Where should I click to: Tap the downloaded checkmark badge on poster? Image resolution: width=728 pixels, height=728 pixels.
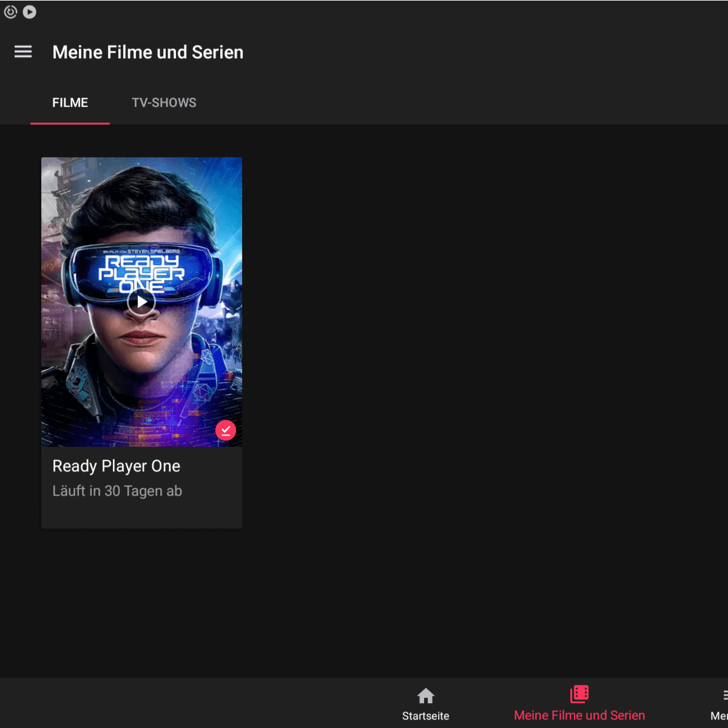point(226,430)
